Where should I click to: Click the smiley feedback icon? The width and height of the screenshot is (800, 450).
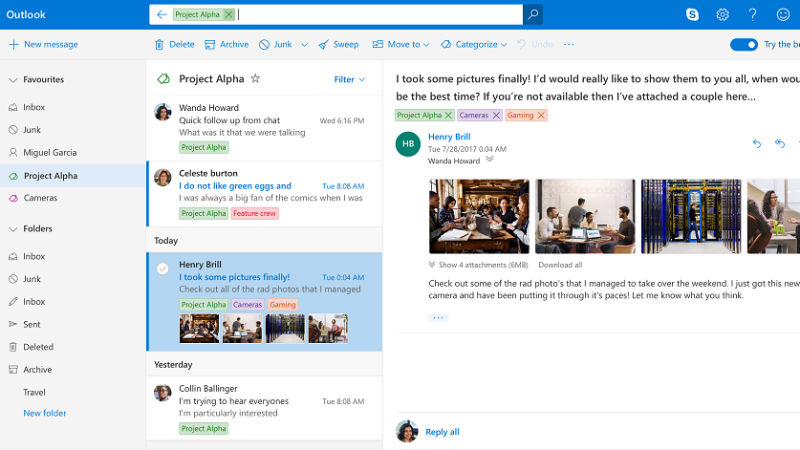click(783, 14)
